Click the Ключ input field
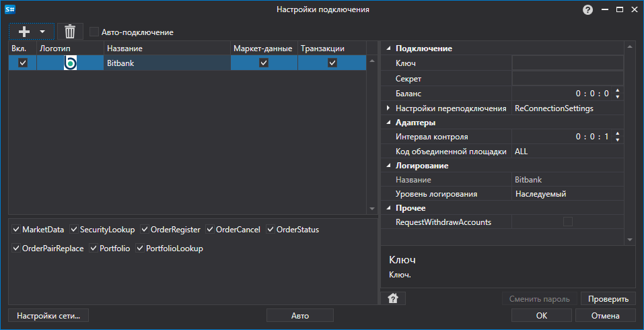Image resolution: width=644 pixels, height=330 pixels. coord(567,63)
